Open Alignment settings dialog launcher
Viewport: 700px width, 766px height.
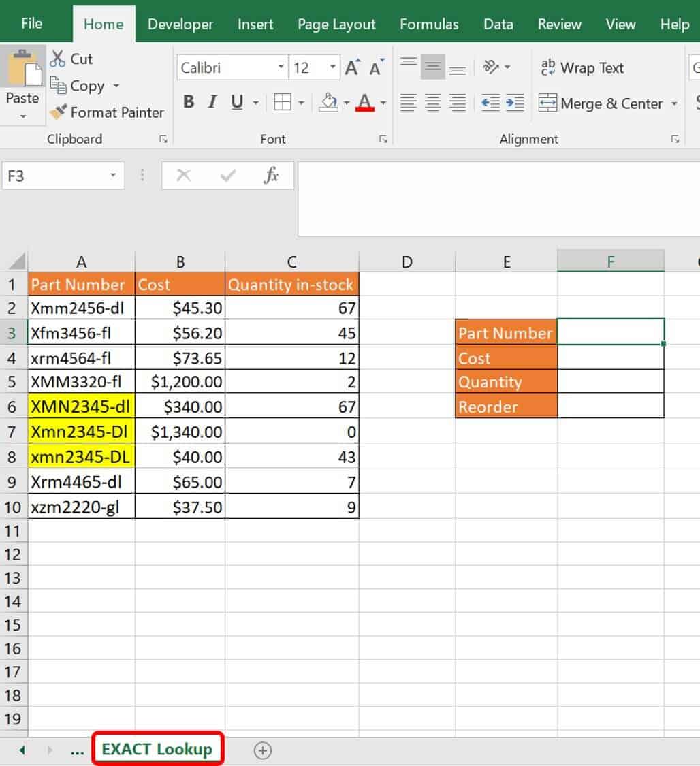pyautogui.click(x=675, y=139)
